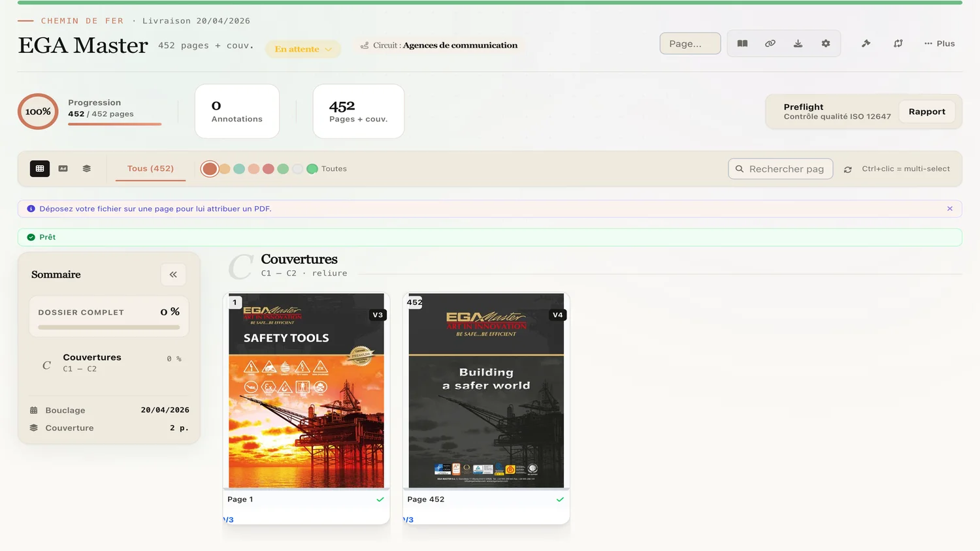
Task: Open the book reader view icon
Action: tap(742, 44)
